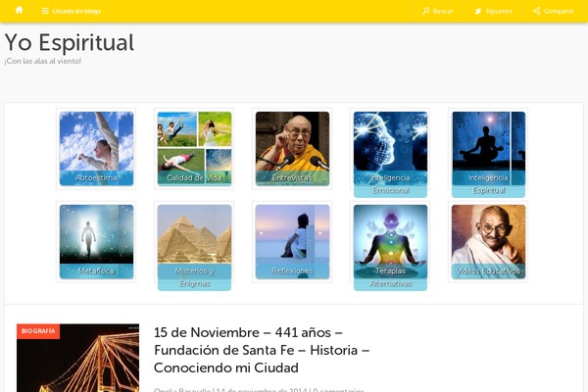Viewport: 588px width, 392px height.
Task: Open the Metafísica category thumbnail
Action: [x=96, y=242]
